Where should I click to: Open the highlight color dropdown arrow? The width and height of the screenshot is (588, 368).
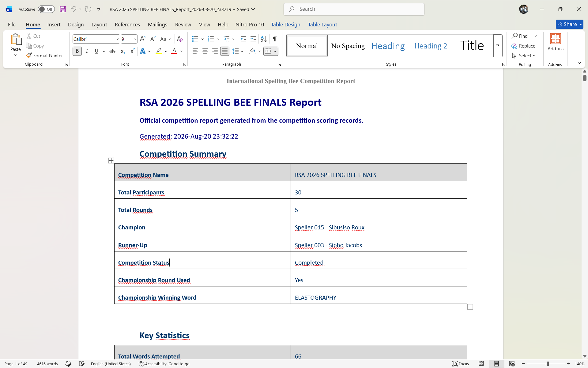click(166, 51)
